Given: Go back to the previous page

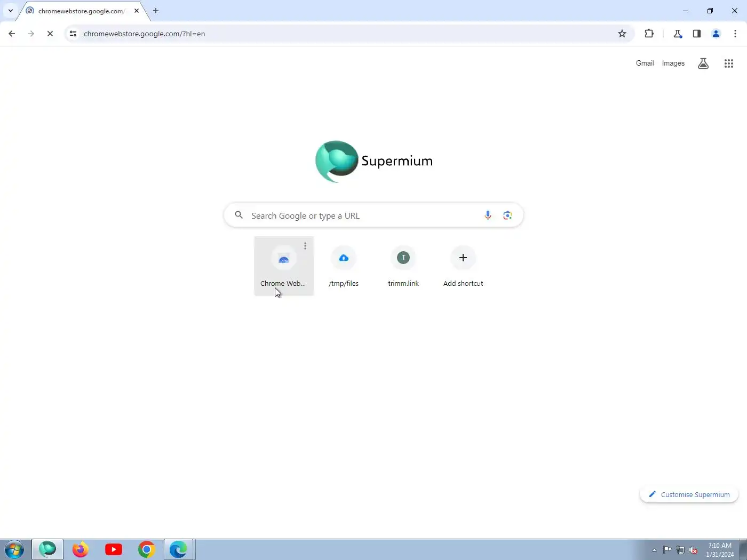Looking at the screenshot, I should pyautogui.click(x=12, y=34).
